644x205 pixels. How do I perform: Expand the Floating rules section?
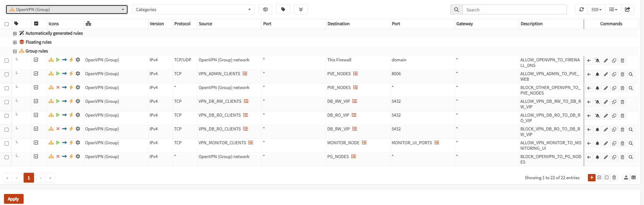click(x=15, y=42)
